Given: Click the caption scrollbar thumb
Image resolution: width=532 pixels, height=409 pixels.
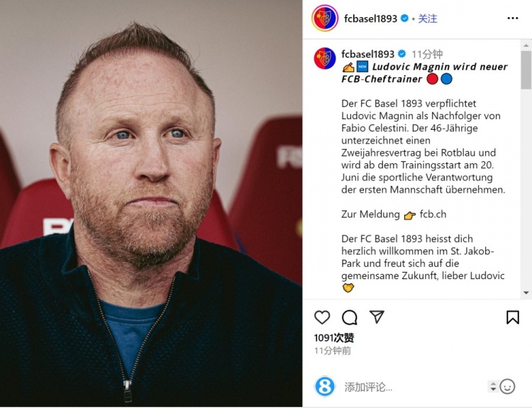Looking at the screenshot, I should (x=526, y=70).
